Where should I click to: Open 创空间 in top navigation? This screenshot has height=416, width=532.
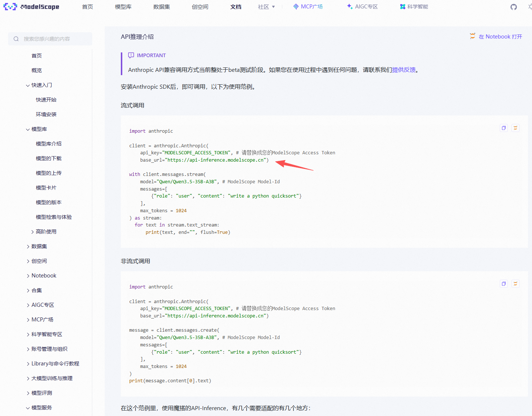(200, 7)
